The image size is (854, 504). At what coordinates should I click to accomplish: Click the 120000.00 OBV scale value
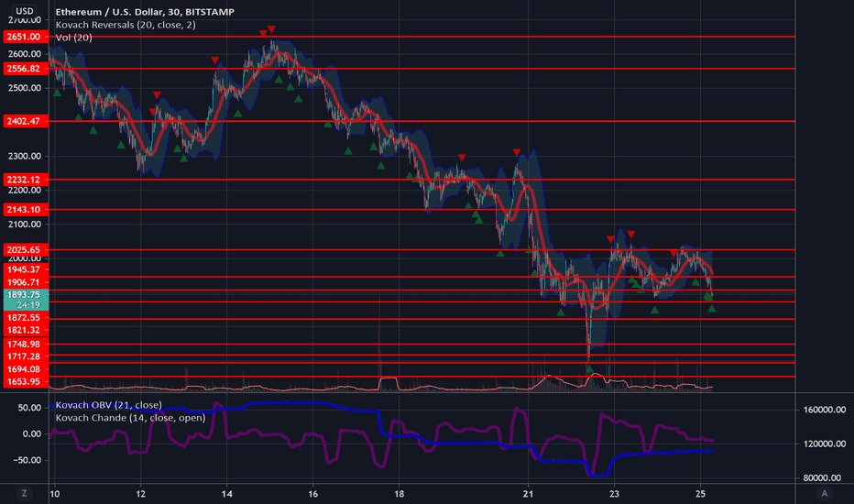point(825,444)
